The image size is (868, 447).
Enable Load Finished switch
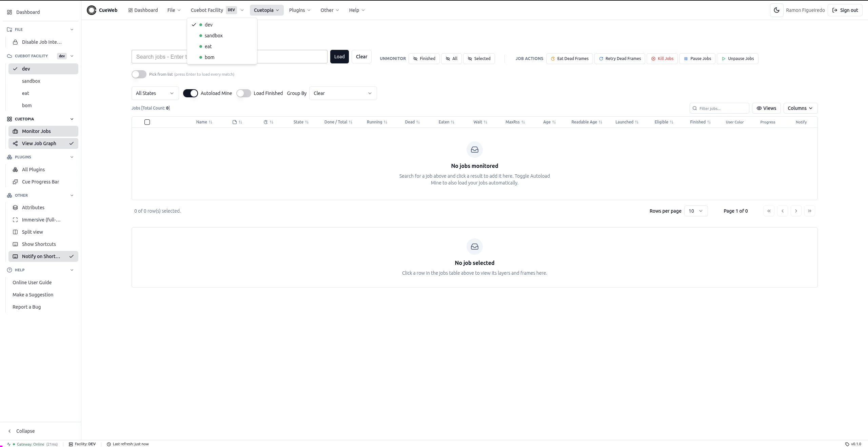pyautogui.click(x=244, y=93)
